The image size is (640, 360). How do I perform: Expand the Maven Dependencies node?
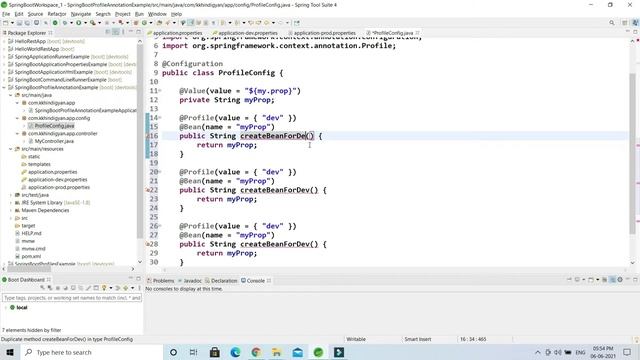pyautogui.click(x=11, y=210)
